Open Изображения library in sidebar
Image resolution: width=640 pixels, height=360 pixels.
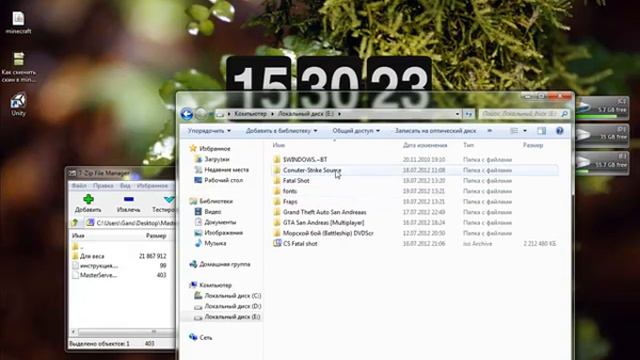click(224, 233)
